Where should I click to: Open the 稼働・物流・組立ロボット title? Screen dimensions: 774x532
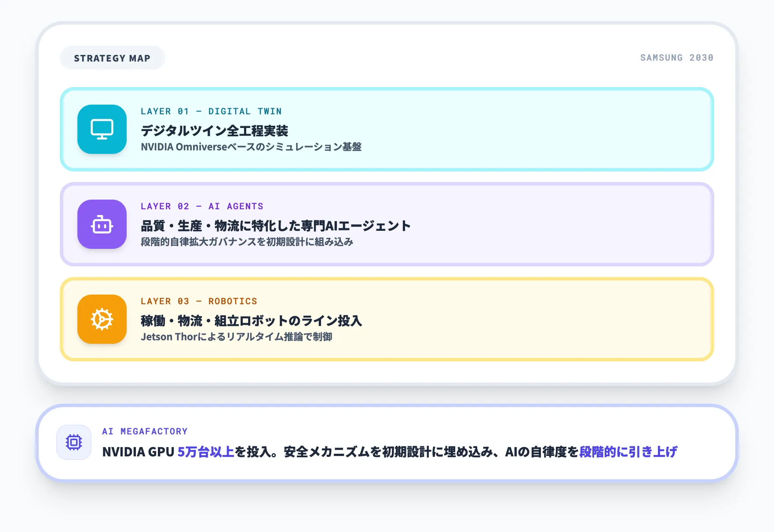[x=251, y=321]
